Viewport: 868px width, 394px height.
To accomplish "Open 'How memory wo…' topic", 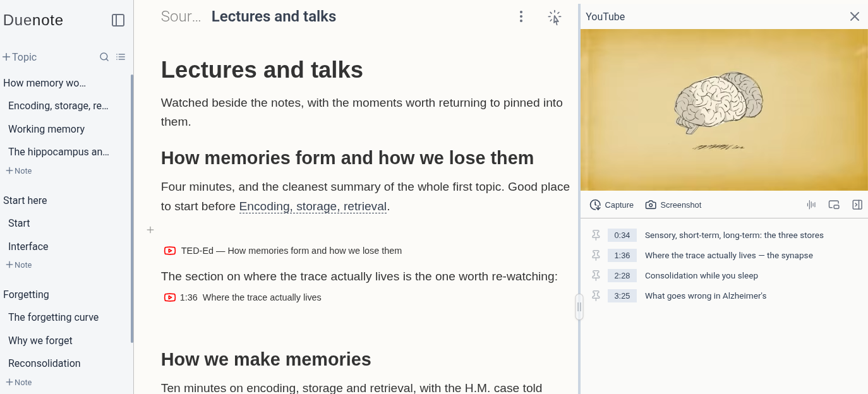I will pyautogui.click(x=44, y=83).
